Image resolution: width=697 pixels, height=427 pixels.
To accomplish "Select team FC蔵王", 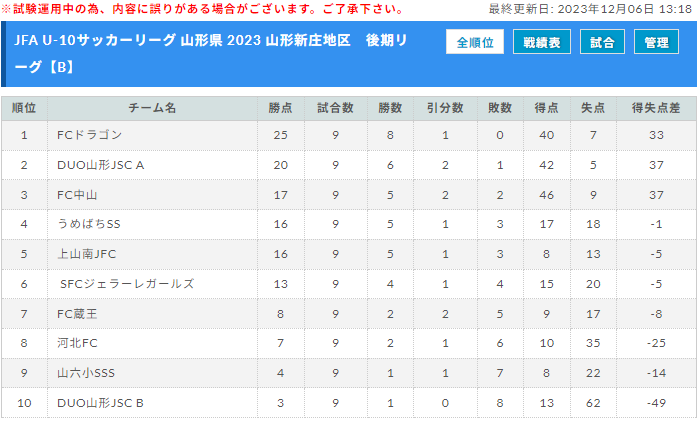I will (x=77, y=314).
